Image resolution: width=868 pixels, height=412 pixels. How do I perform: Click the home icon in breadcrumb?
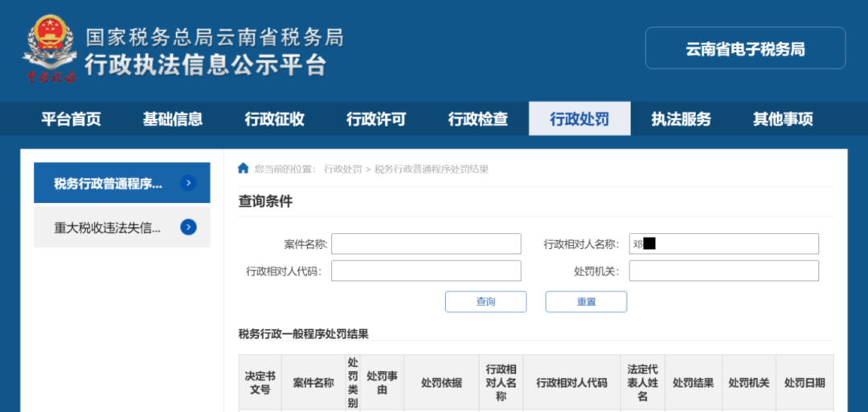(x=244, y=169)
